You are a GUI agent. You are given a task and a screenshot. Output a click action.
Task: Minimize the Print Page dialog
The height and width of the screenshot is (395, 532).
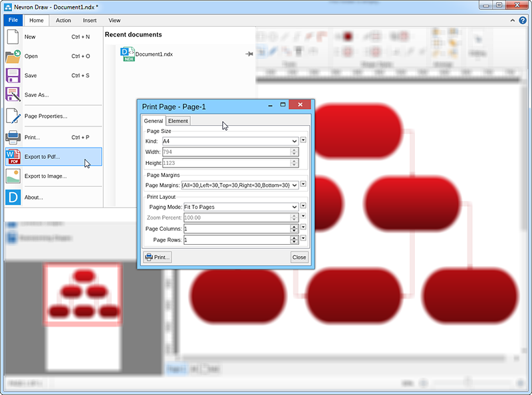(x=271, y=106)
